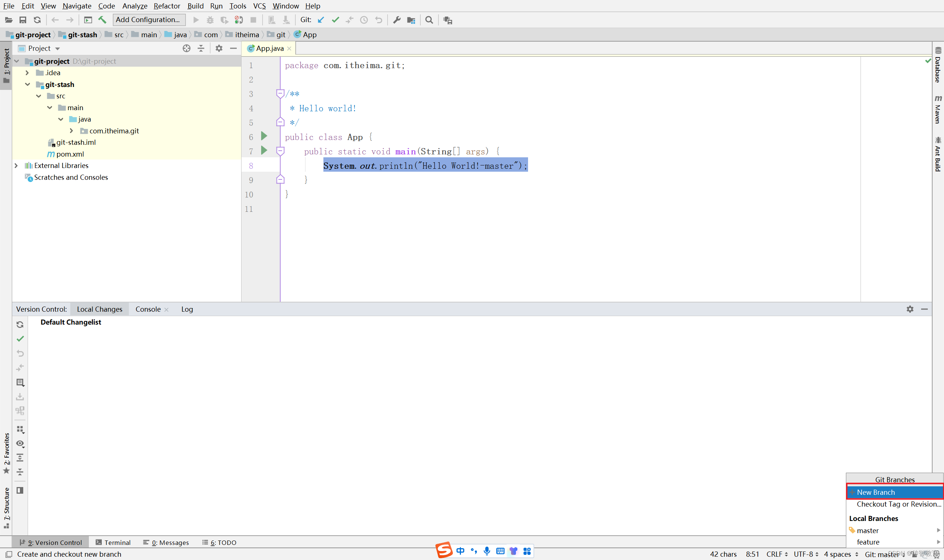Click the build project hammer icon

pyautogui.click(x=103, y=20)
